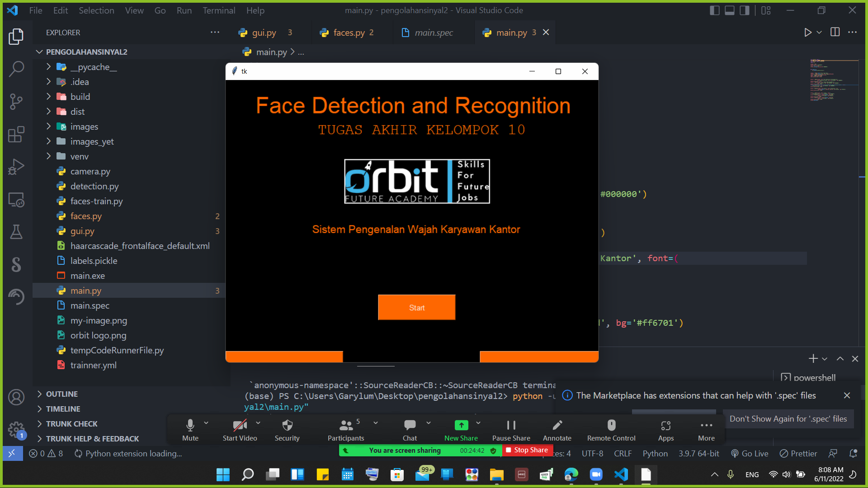
Task: Click the Split Editor Right icon
Action: (835, 33)
